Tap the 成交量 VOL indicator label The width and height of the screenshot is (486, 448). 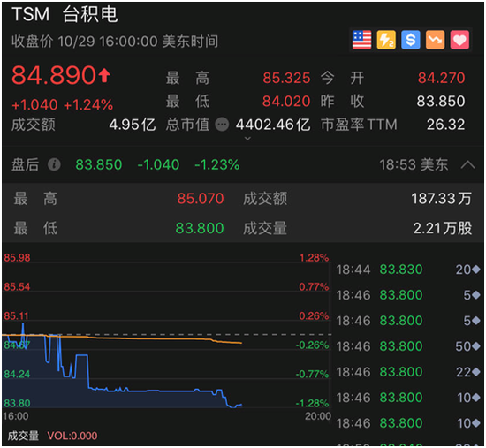pyautogui.click(x=52, y=436)
